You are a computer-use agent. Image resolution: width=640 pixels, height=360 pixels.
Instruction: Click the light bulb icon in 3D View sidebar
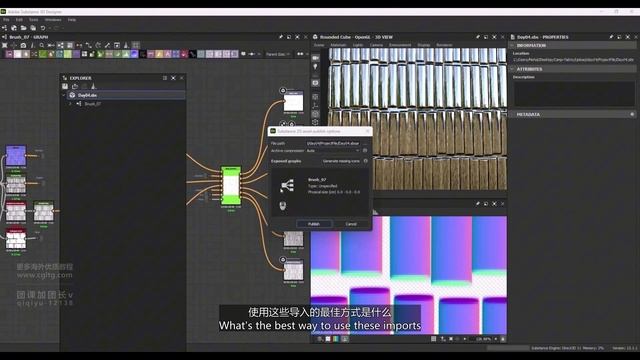coord(316,67)
